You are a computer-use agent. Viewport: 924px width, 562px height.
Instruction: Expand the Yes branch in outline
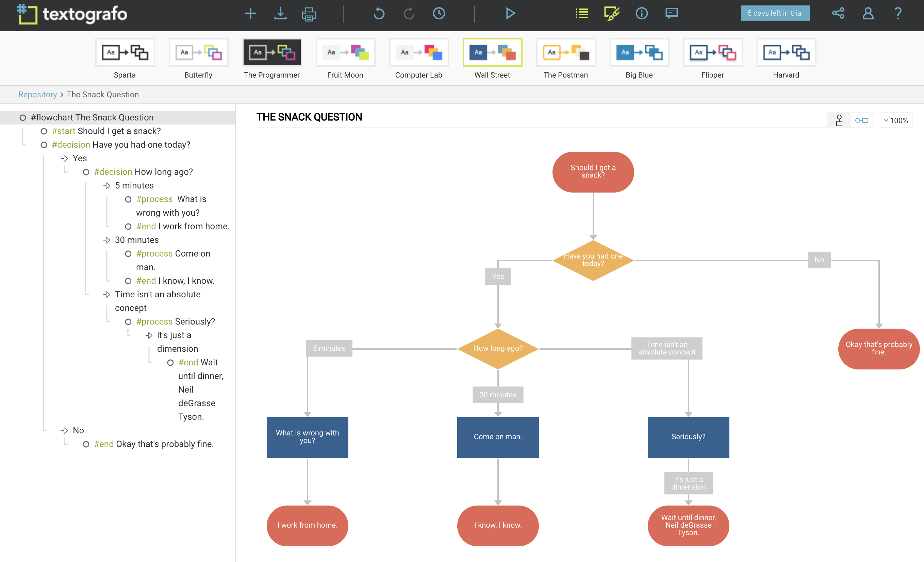(x=64, y=158)
